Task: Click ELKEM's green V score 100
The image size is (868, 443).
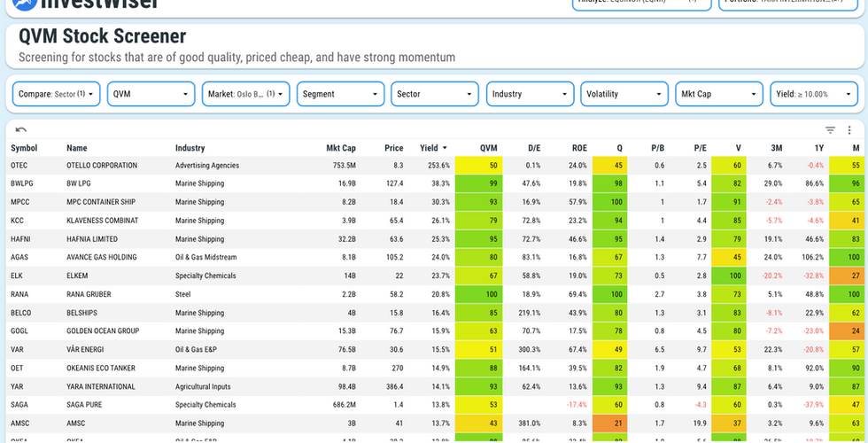Action: (728, 276)
